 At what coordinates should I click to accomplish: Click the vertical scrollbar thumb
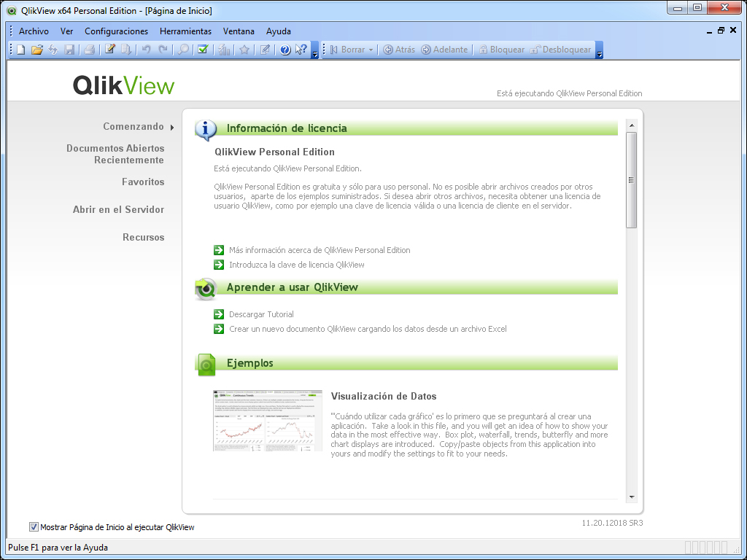pos(632,180)
